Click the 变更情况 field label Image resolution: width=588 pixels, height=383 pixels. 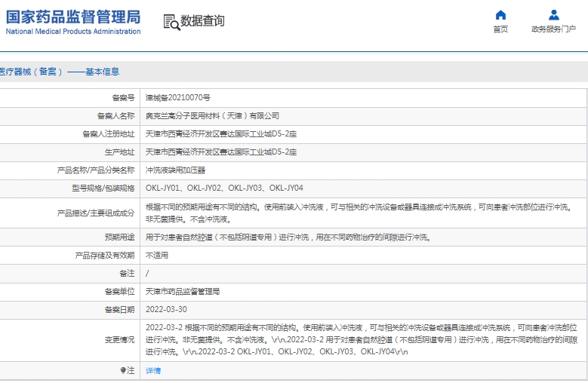119,339
